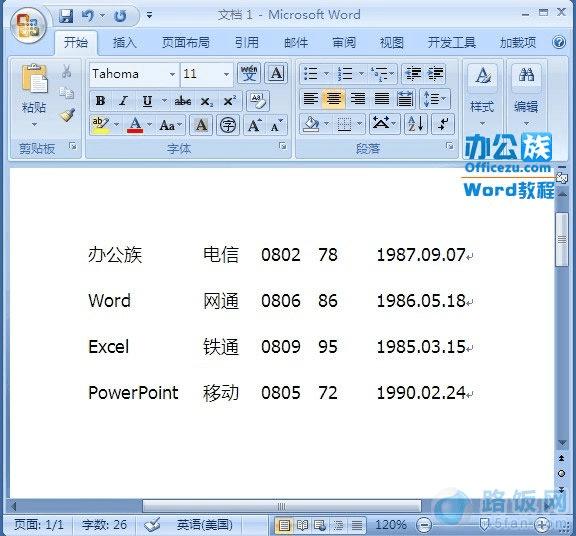Toggle superscript formatting
Screen dimensions: 576x536
(x=230, y=101)
